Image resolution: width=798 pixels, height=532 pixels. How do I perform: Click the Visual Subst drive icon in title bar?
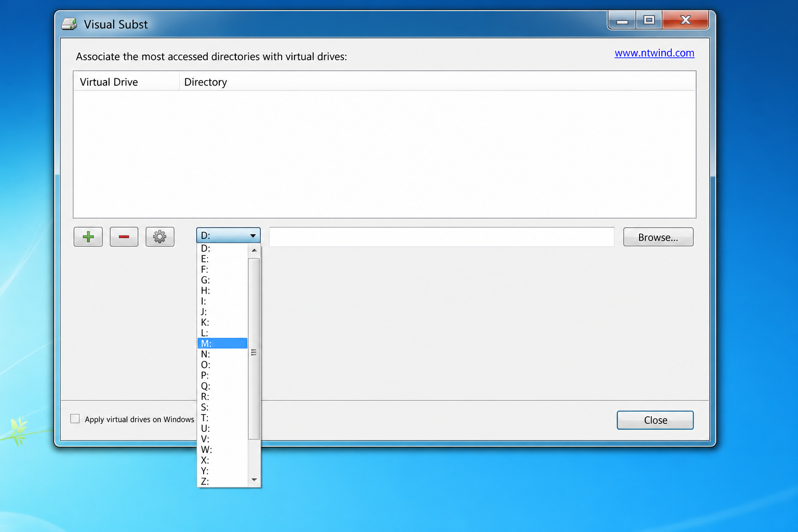point(69,24)
